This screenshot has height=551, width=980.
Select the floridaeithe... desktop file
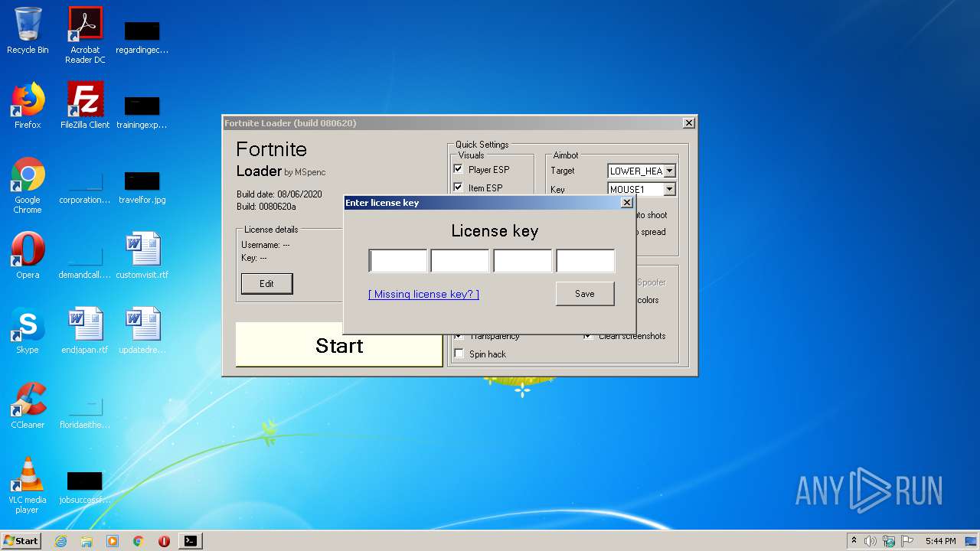pos(85,412)
